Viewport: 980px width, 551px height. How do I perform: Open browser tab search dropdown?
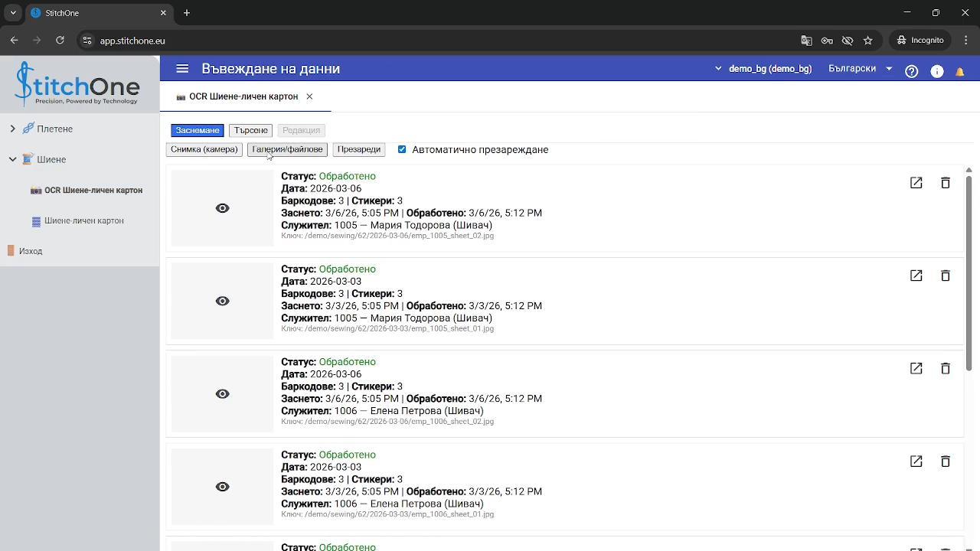(x=13, y=13)
